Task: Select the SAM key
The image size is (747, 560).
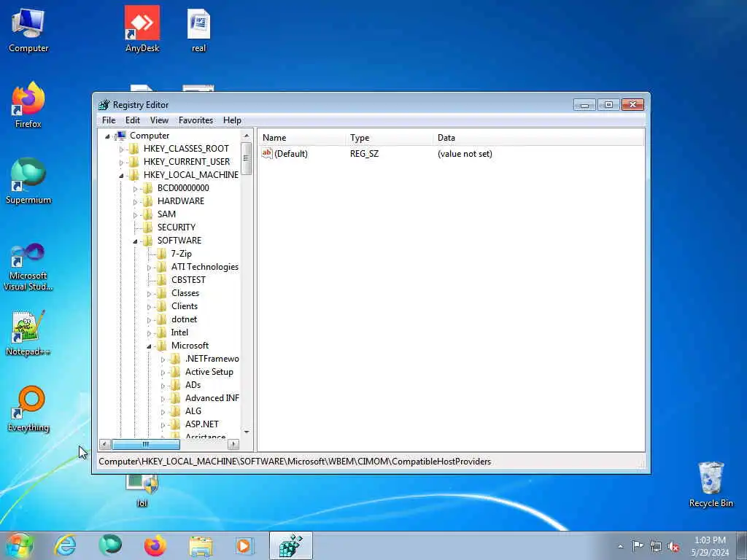Action: point(166,214)
